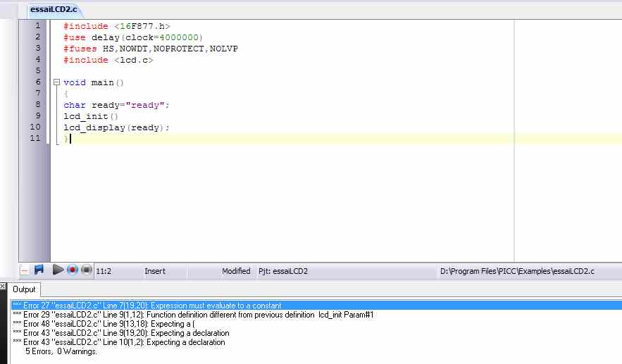The height and width of the screenshot is (364, 622).
Task: Click the lcd_init() code line
Action: coord(91,117)
